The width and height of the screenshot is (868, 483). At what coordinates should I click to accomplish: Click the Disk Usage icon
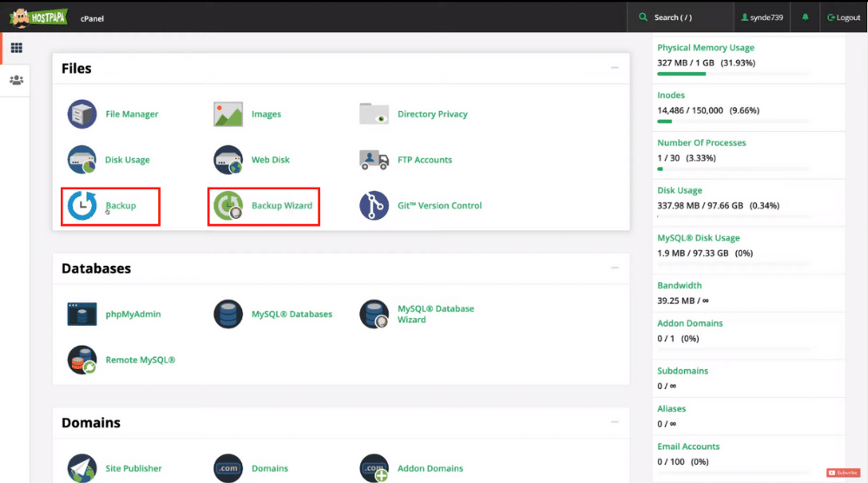point(82,160)
